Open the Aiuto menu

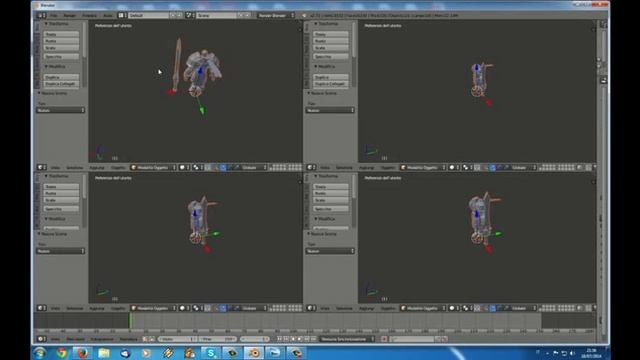tap(107, 16)
